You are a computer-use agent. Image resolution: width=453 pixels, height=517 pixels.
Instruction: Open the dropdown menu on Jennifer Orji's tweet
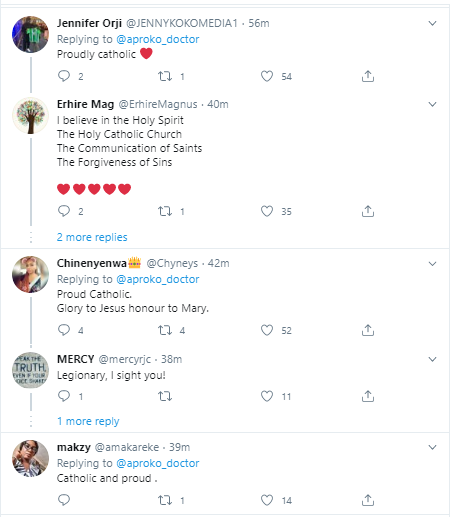432,23
